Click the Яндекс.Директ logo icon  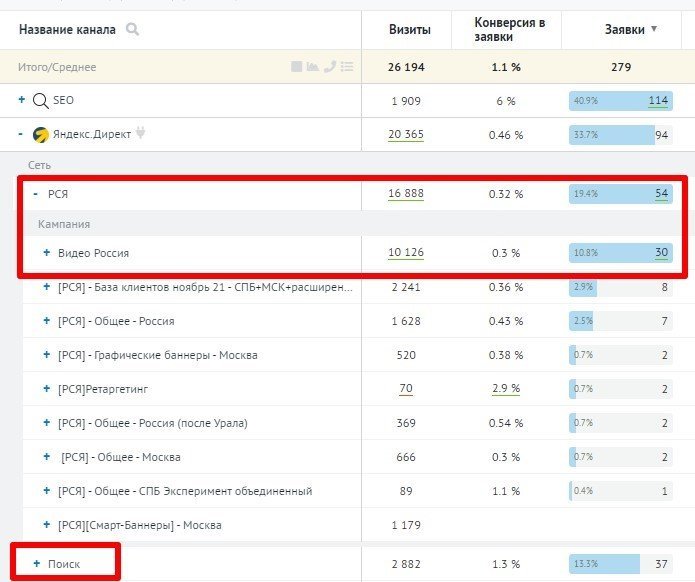tap(41, 135)
